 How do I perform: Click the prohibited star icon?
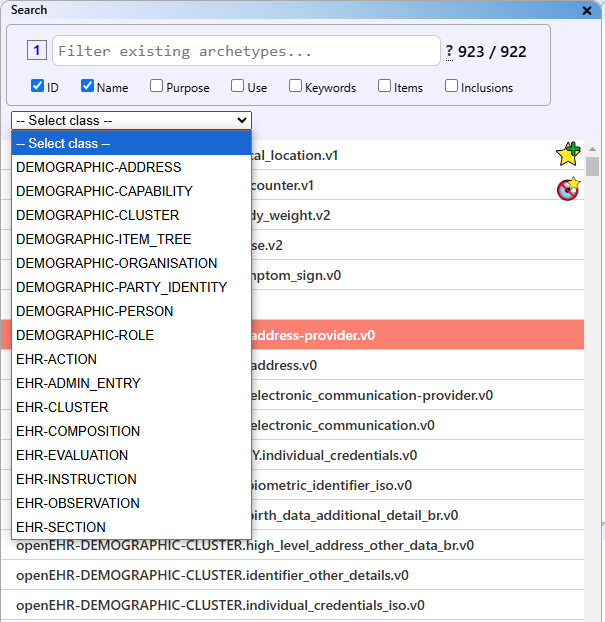[x=568, y=188]
